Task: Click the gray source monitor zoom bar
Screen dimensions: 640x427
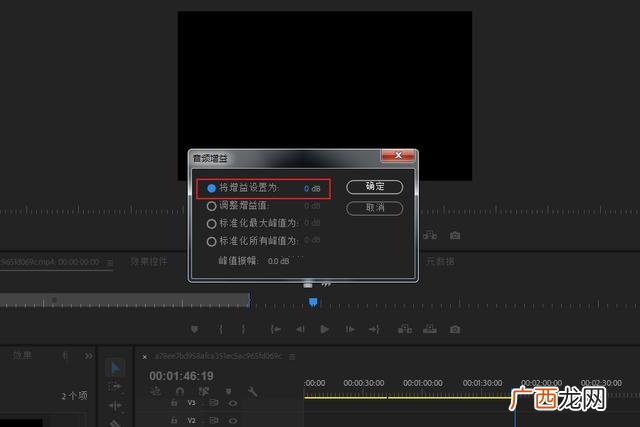Action: (124, 300)
